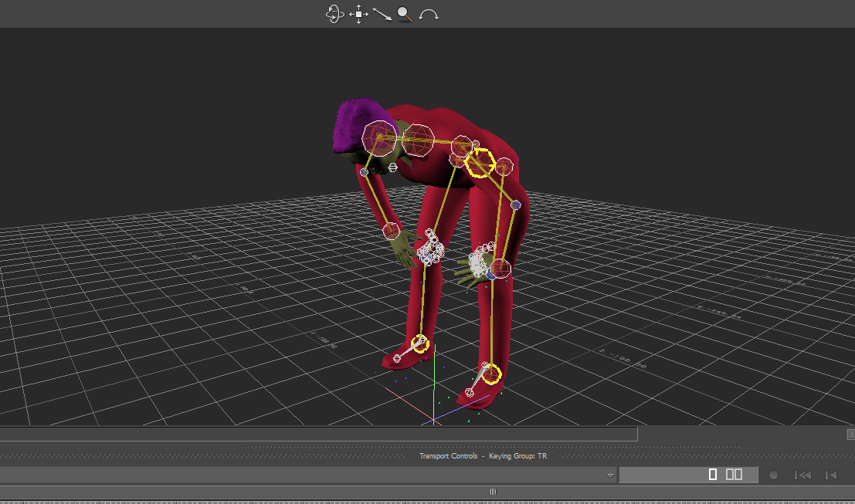Close the panel with the small X button
The height and width of the screenshot is (504, 855).
coord(850,435)
